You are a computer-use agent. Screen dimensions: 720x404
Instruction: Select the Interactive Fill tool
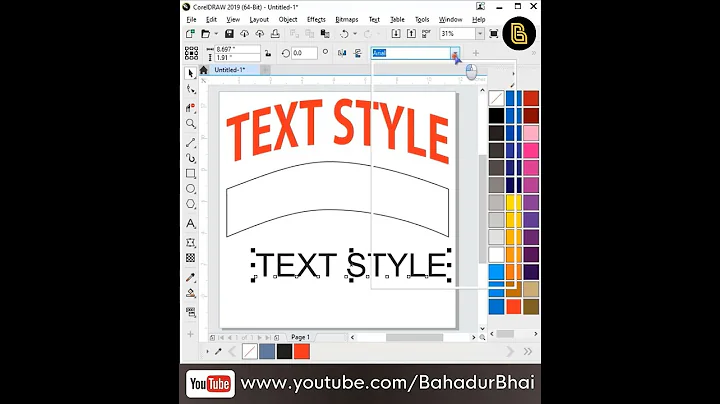click(191, 293)
